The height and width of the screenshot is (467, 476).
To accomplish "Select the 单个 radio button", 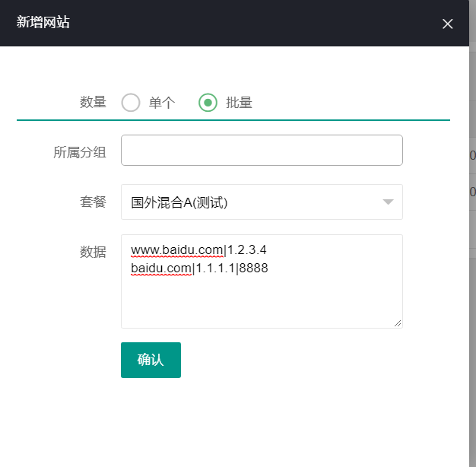I will pos(131,103).
